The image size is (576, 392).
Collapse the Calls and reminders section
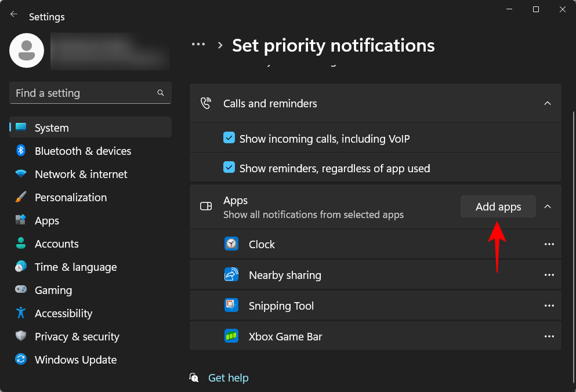pos(548,103)
